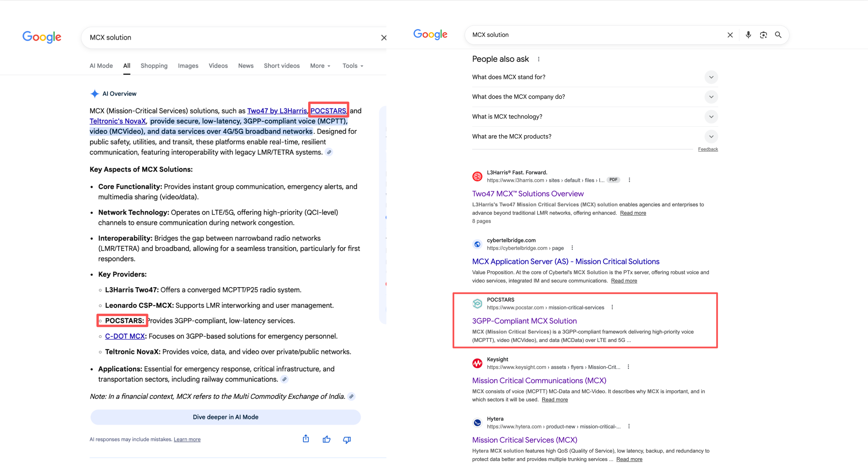The width and height of the screenshot is (868, 475).
Task: Share the AI Overview response
Action: pos(306,439)
